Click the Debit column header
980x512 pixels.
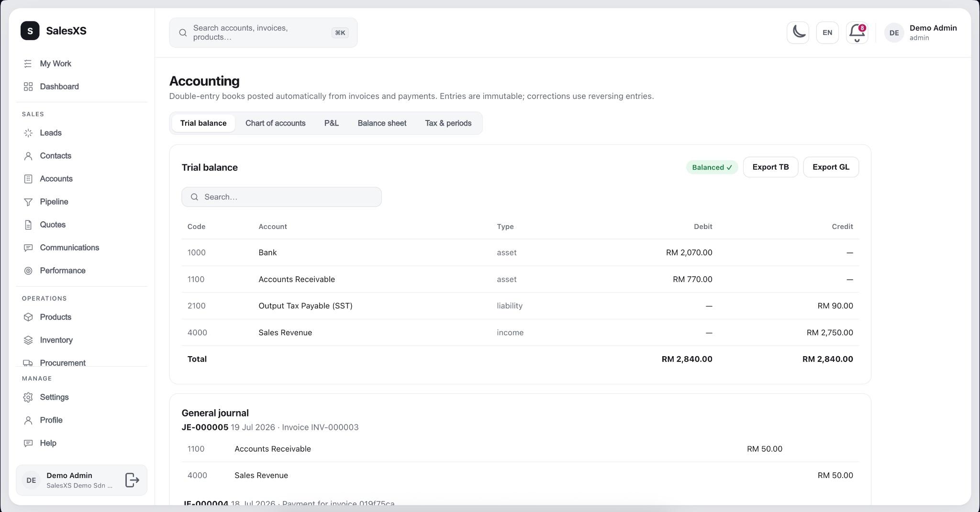[x=703, y=227]
